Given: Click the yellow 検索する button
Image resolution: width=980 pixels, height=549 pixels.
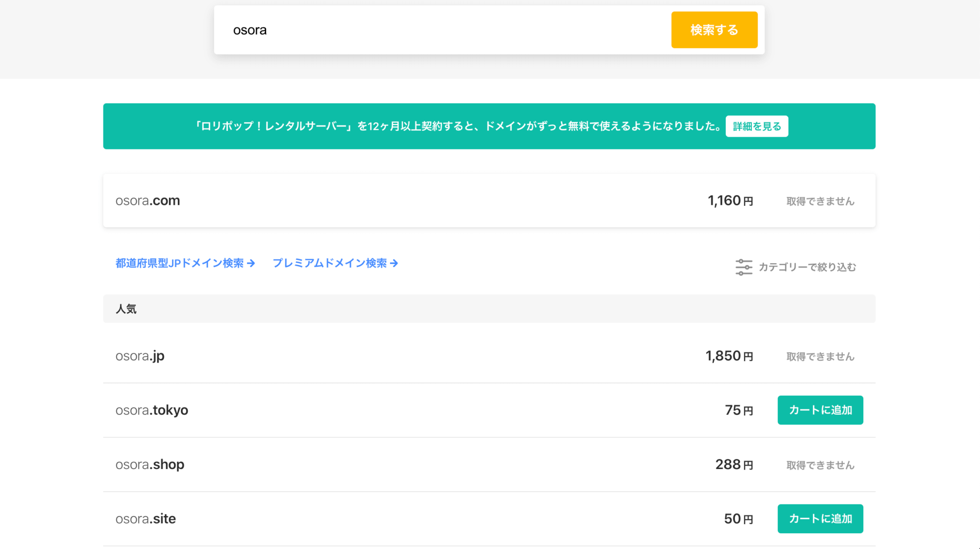Looking at the screenshot, I should (x=714, y=30).
